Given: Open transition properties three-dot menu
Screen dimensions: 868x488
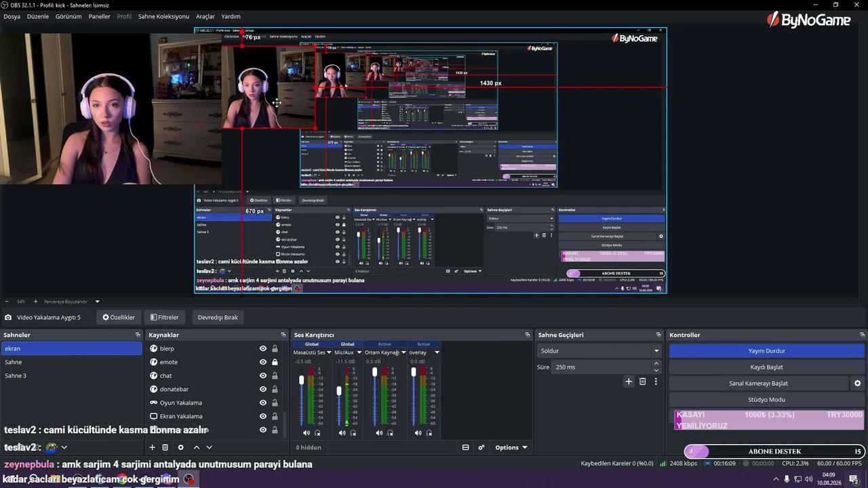Looking at the screenshot, I should pyautogui.click(x=656, y=382).
